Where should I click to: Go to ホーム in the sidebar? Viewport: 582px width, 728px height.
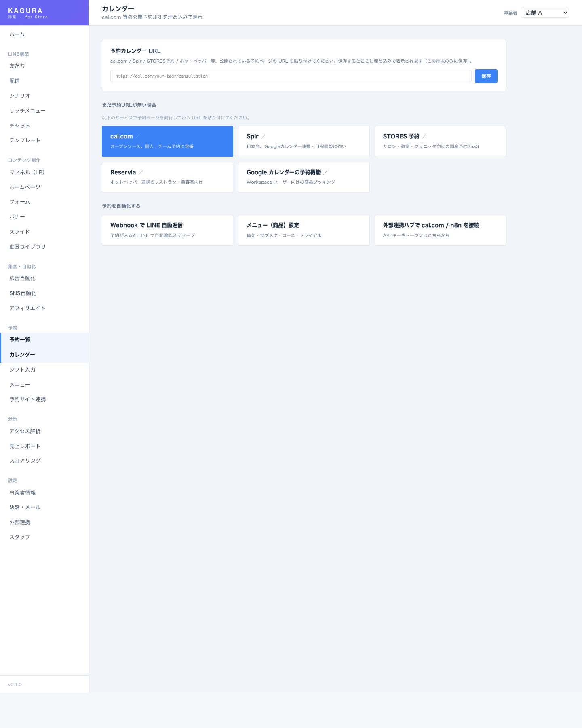coord(17,35)
